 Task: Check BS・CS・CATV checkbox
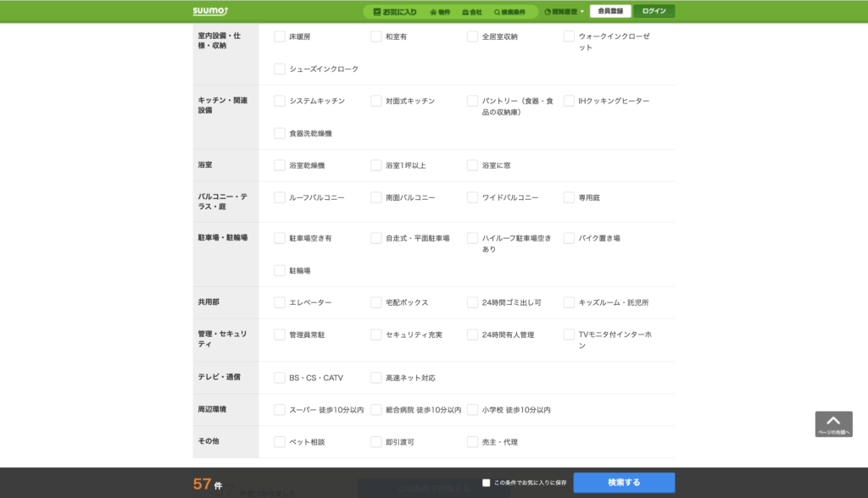(x=280, y=378)
